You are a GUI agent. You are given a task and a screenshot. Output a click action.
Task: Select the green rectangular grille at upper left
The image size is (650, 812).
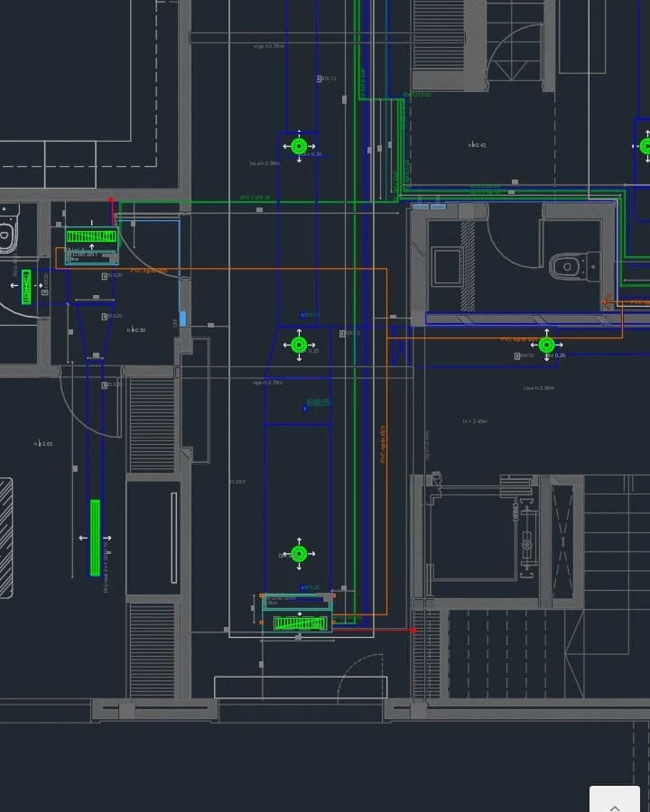(x=91, y=237)
